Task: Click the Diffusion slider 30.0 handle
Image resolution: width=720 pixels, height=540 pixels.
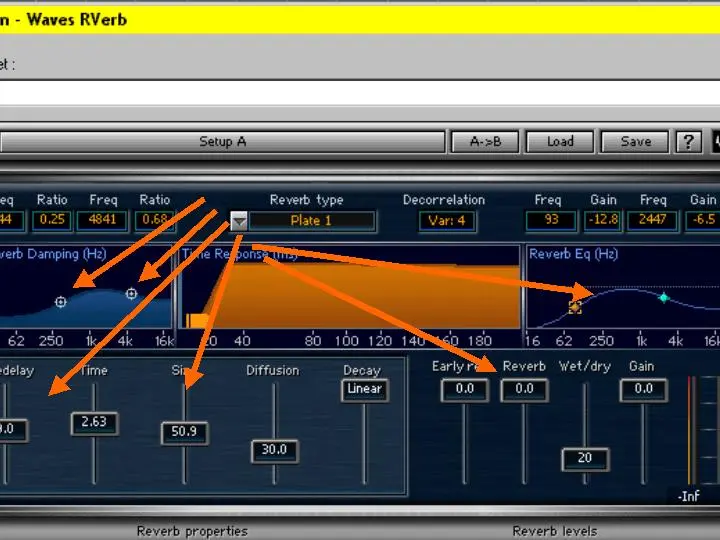Action: [x=275, y=450]
